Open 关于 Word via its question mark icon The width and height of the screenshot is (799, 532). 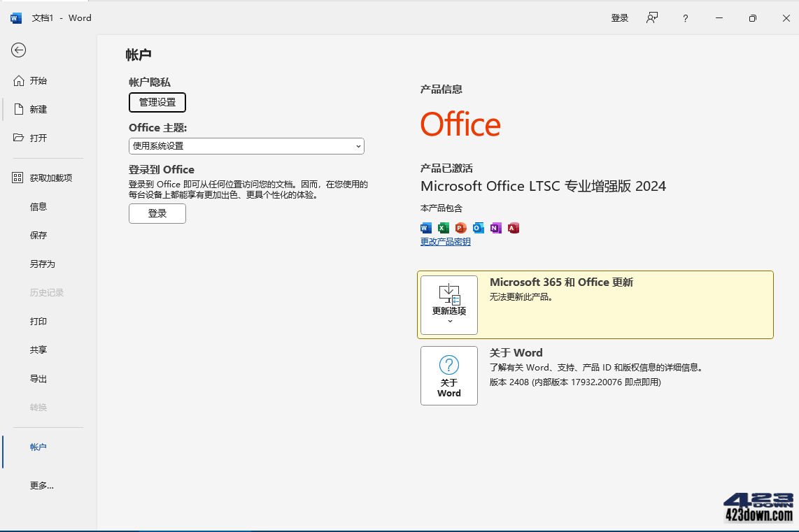pos(448,364)
